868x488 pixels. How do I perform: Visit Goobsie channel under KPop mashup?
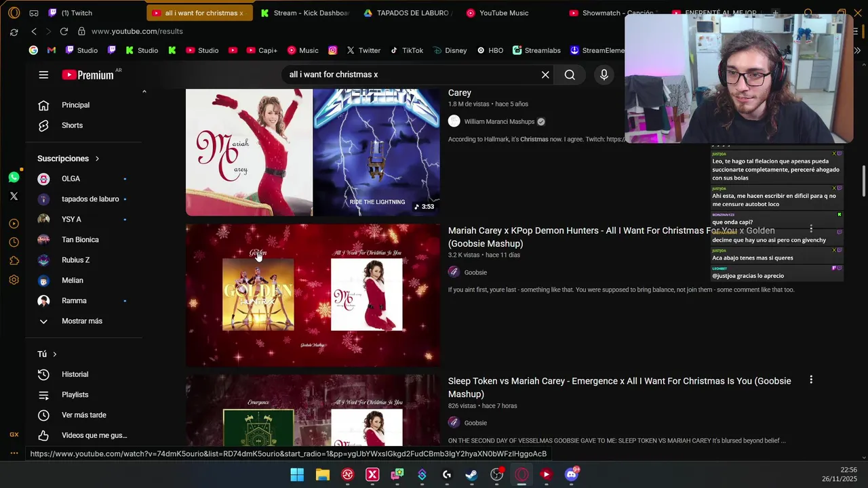[475, 272]
